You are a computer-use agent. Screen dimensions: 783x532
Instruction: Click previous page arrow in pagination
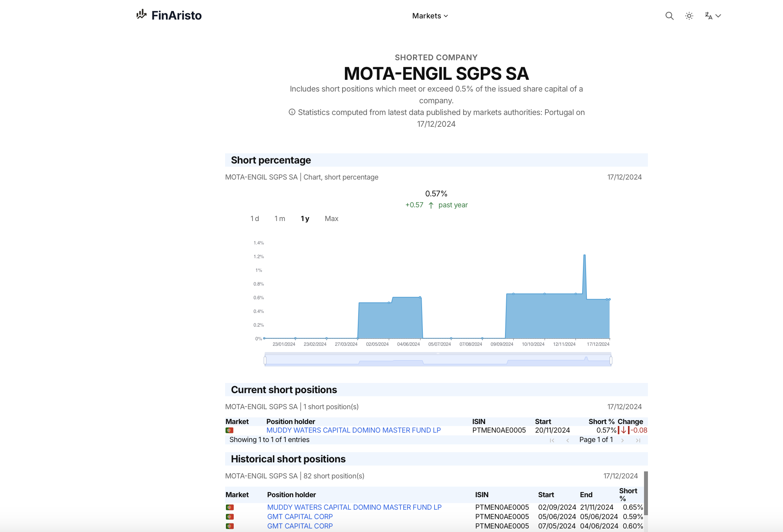[x=568, y=440]
